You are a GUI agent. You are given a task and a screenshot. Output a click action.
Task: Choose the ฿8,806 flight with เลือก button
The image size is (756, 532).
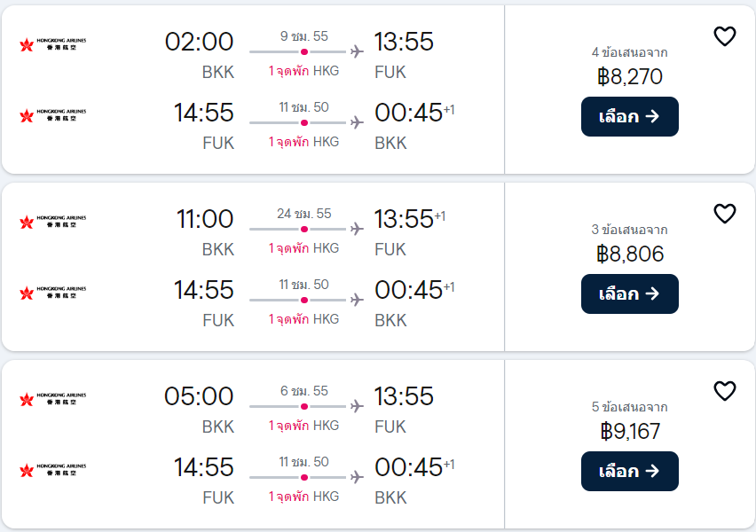click(630, 294)
